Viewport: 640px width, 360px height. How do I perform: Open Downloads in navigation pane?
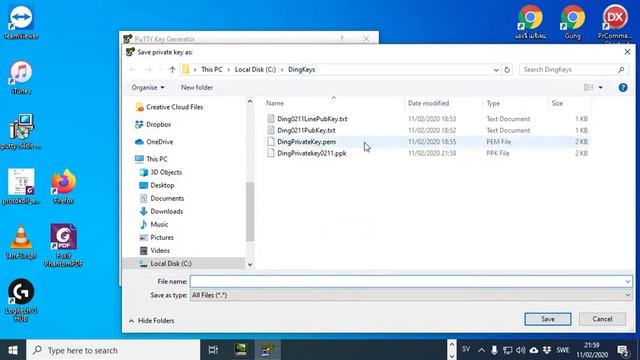click(166, 211)
